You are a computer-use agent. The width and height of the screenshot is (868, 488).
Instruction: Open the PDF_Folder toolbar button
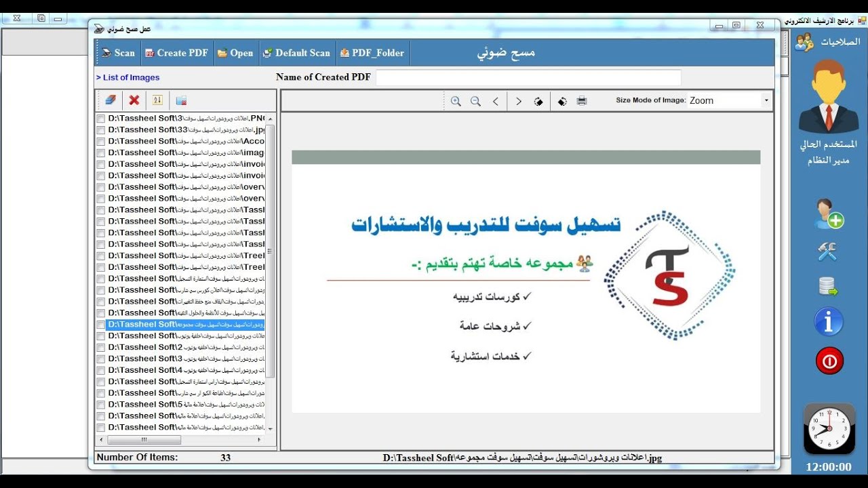click(x=372, y=53)
